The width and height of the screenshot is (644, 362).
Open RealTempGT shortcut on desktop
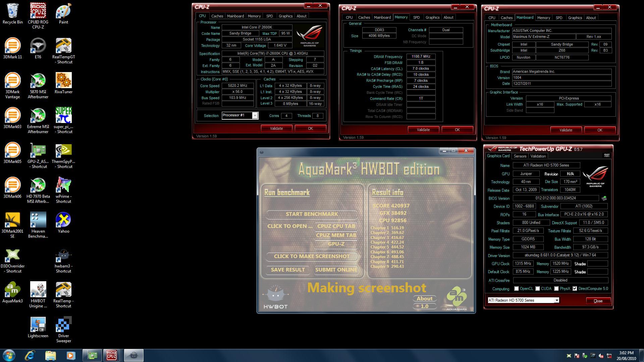coord(63,51)
